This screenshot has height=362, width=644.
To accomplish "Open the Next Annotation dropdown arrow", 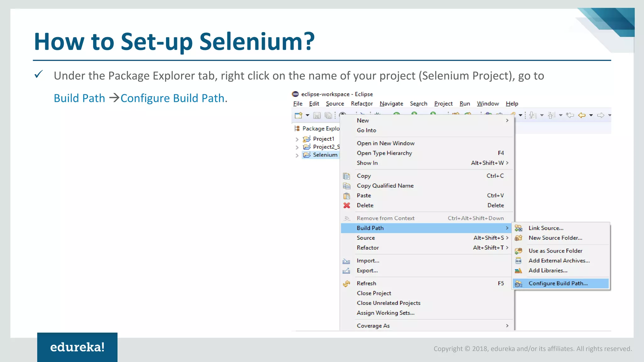I will [x=542, y=115].
